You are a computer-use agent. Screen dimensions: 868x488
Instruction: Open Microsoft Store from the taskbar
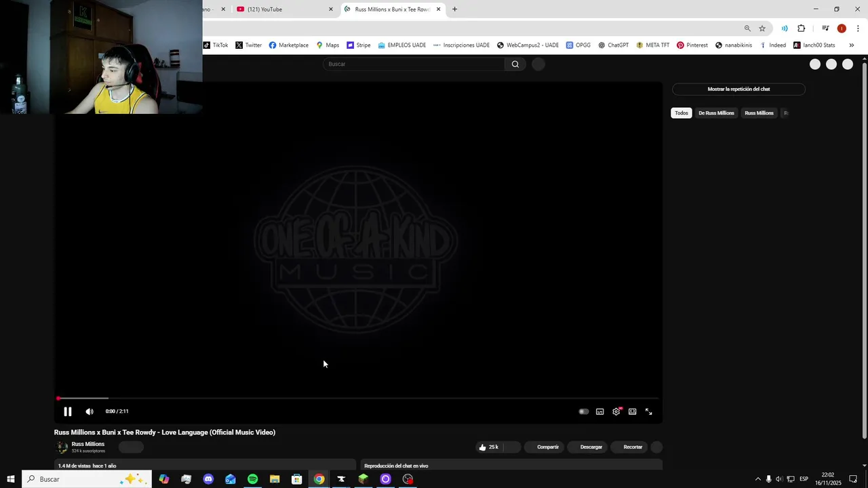tap(296, 479)
